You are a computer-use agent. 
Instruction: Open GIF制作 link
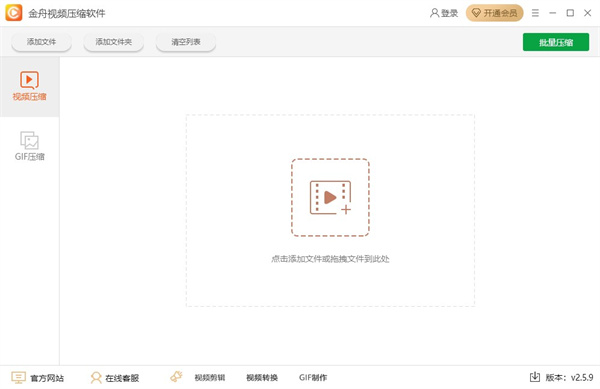[x=313, y=378]
